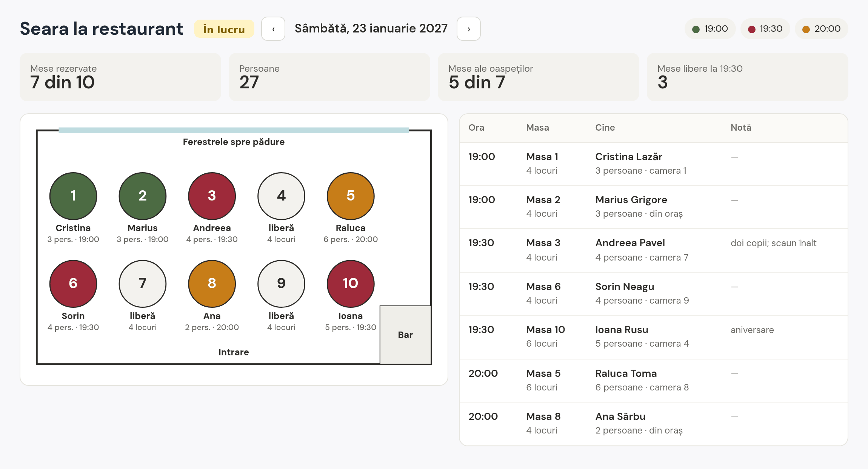
Task: Click the Masa column header
Action: pos(537,128)
